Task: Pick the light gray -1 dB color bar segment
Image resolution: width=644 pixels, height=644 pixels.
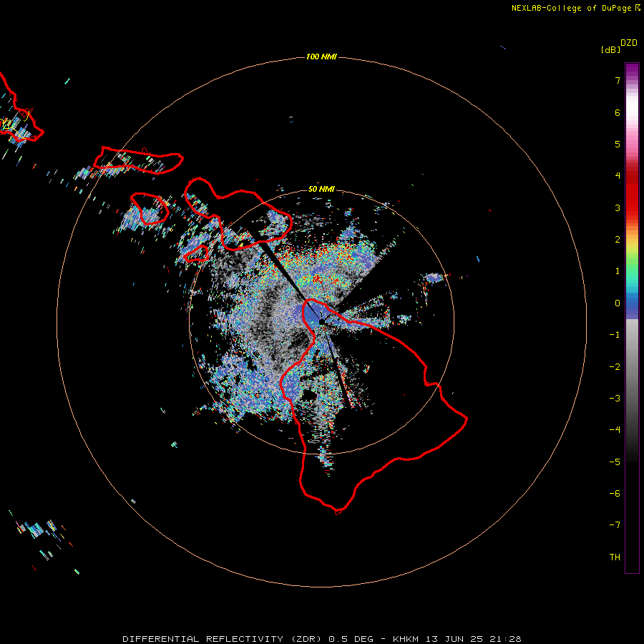Action: click(x=632, y=333)
